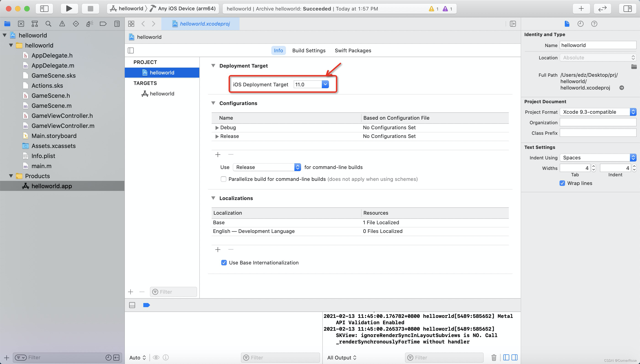Uncheck Use Base Internationalization
The image size is (640, 364).
224,263
